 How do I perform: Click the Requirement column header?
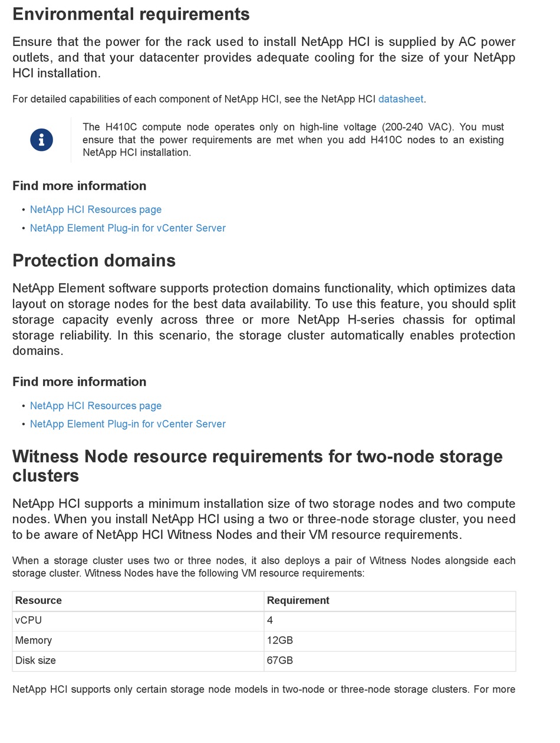298,600
